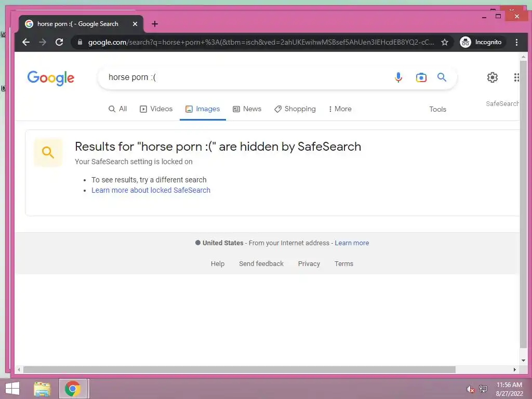View site info via the lock icon
The width and height of the screenshot is (532, 399).
pyautogui.click(x=80, y=42)
